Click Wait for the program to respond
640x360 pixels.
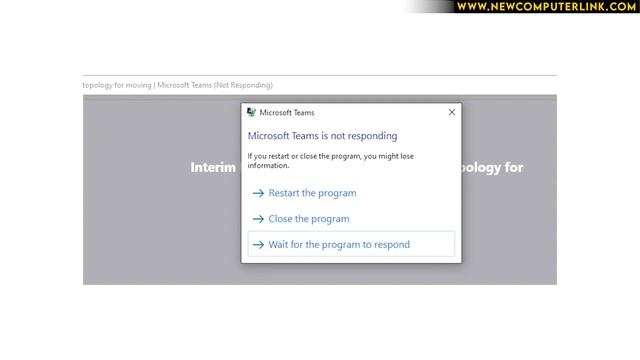point(351,244)
